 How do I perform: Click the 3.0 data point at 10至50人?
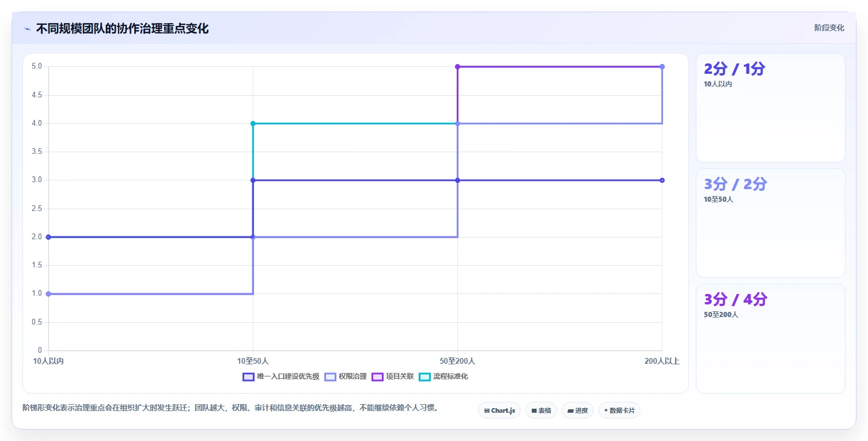click(x=253, y=180)
